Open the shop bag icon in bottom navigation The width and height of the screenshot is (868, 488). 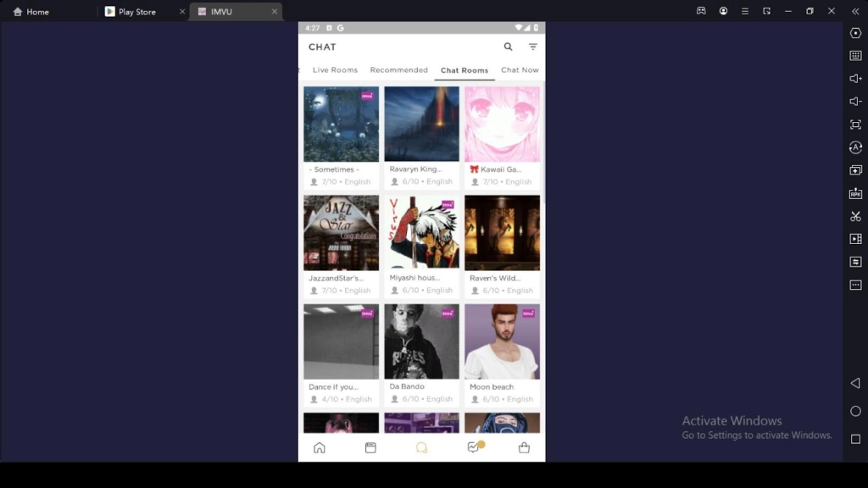click(x=524, y=447)
